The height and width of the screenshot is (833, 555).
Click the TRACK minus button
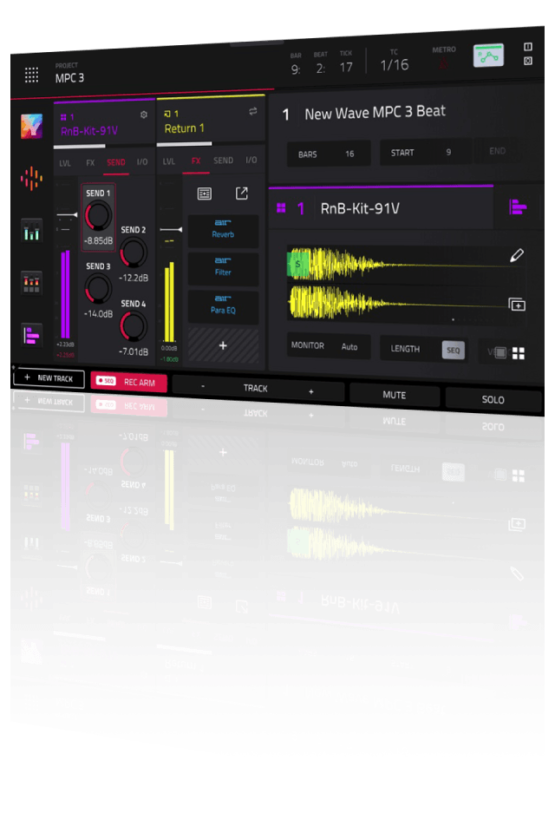point(202,386)
